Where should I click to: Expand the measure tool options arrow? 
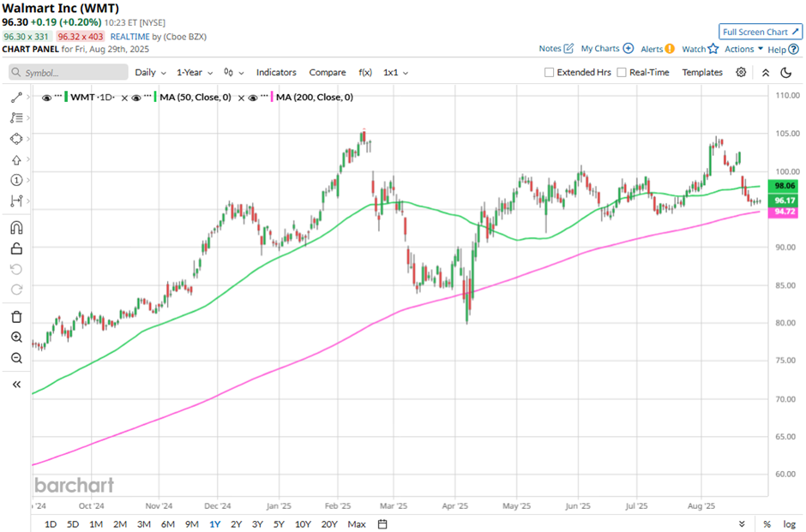click(27, 200)
